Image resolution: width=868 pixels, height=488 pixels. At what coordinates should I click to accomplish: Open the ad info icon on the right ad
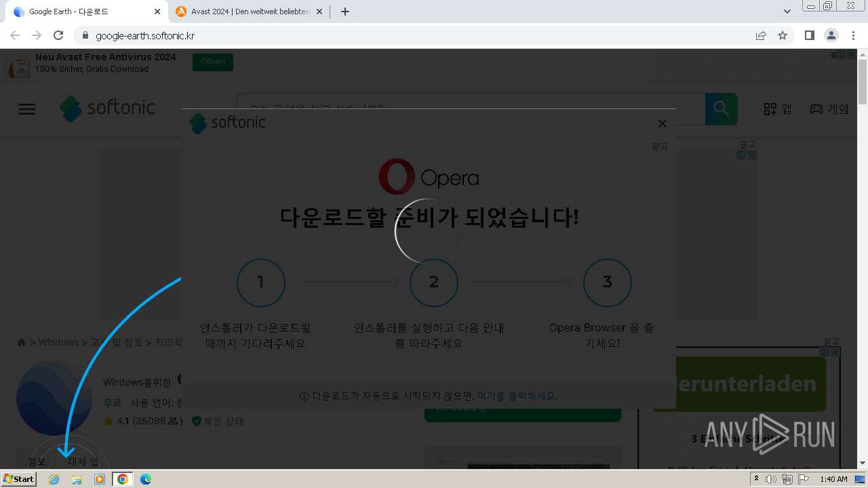click(825, 352)
